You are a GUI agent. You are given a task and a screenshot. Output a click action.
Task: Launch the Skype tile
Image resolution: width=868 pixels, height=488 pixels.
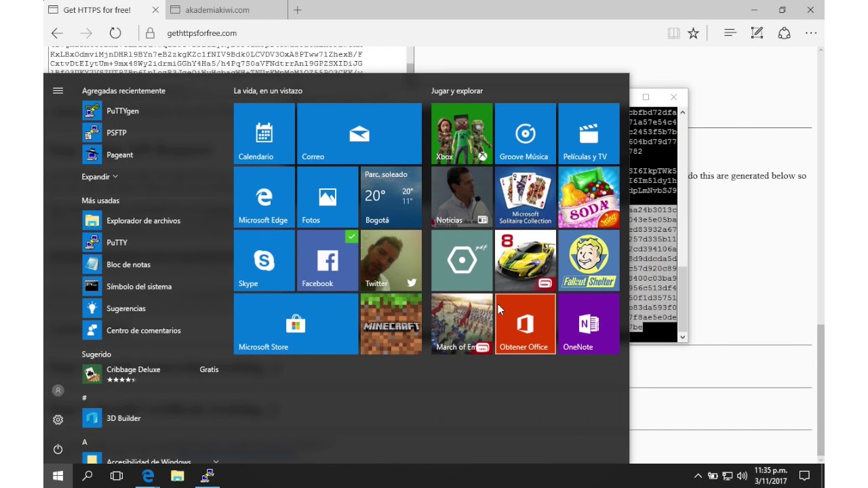[x=264, y=261]
